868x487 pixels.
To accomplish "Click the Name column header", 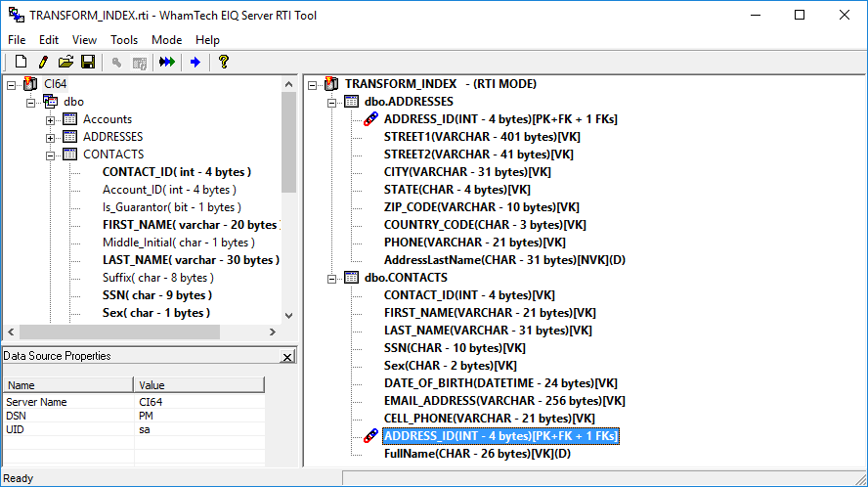I will coord(68,384).
